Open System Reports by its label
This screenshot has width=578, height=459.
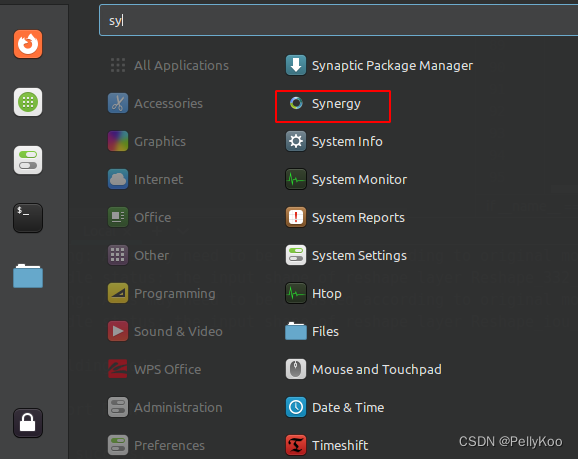click(x=358, y=218)
